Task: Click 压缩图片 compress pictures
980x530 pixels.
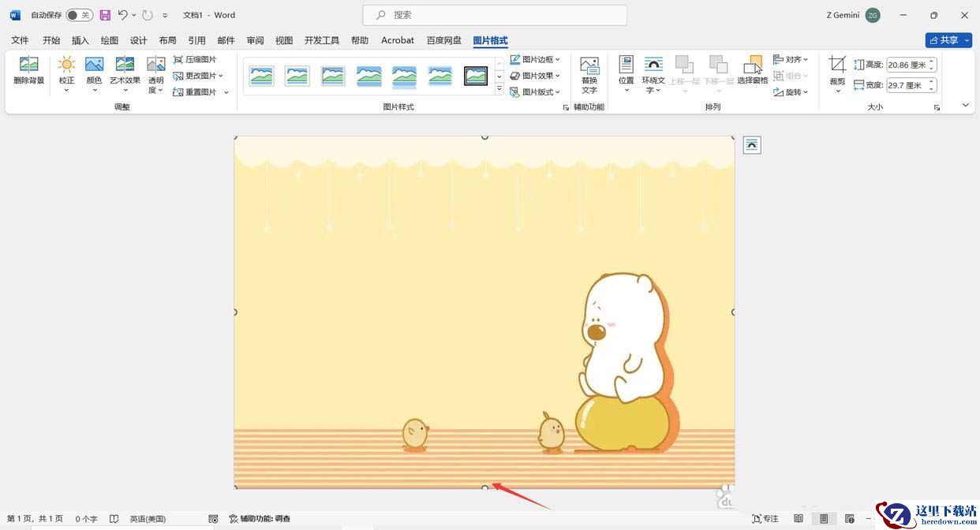Action: [x=195, y=59]
